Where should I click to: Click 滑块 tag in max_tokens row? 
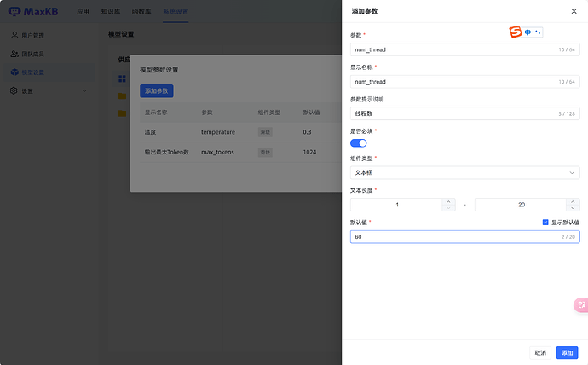(265, 152)
